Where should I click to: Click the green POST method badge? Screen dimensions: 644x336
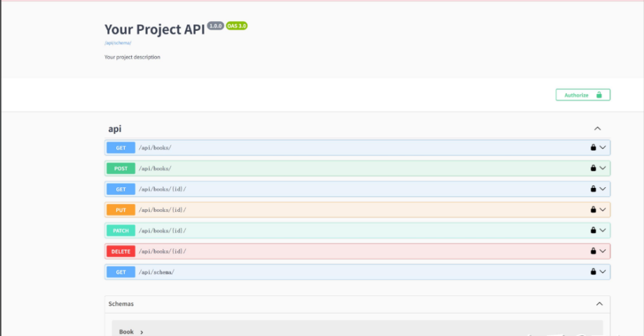(x=121, y=168)
